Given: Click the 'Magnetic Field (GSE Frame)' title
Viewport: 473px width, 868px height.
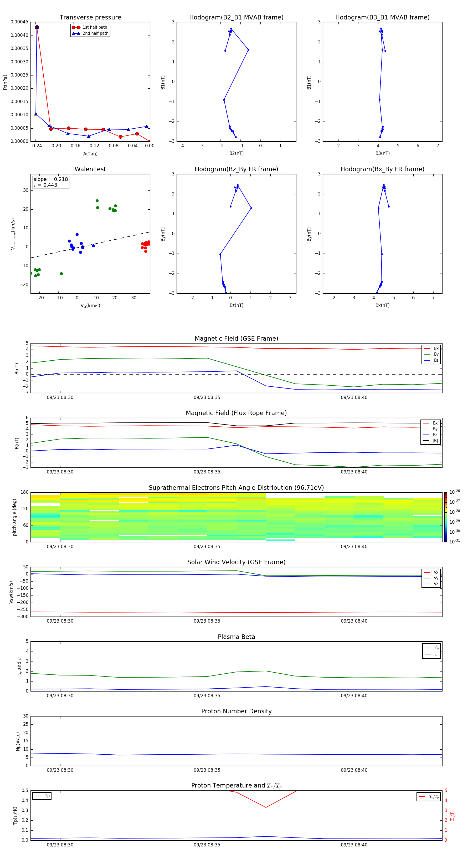Looking at the screenshot, I should 236,339.
